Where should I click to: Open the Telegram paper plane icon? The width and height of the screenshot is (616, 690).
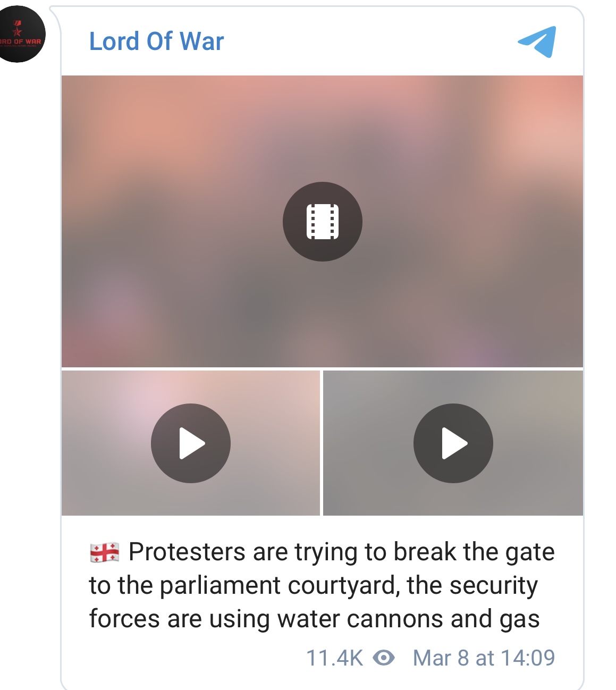click(537, 41)
